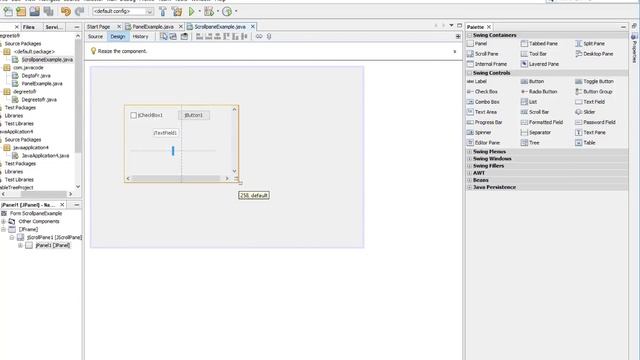Click the Save All toolbar icon
This screenshot has height=360, width=640.
[49, 11]
